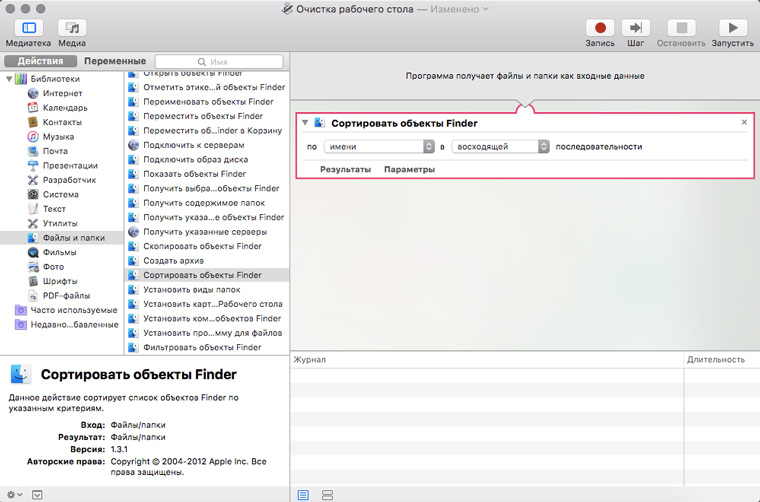Select the Контакты library category
Viewport: 760px width, 502px height.
point(62,122)
